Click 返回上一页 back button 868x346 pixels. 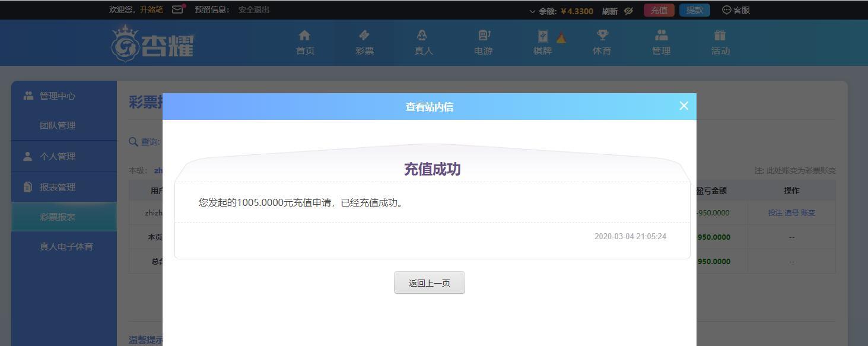429,282
